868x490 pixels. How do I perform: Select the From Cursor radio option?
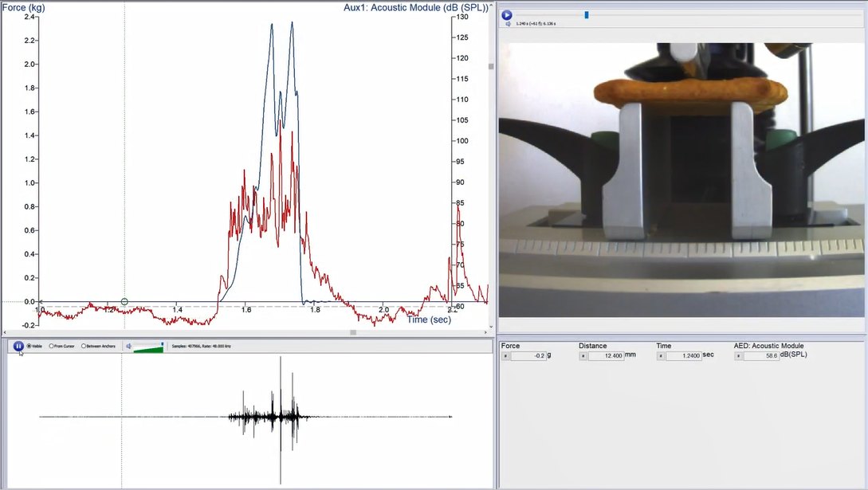coord(52,346)
